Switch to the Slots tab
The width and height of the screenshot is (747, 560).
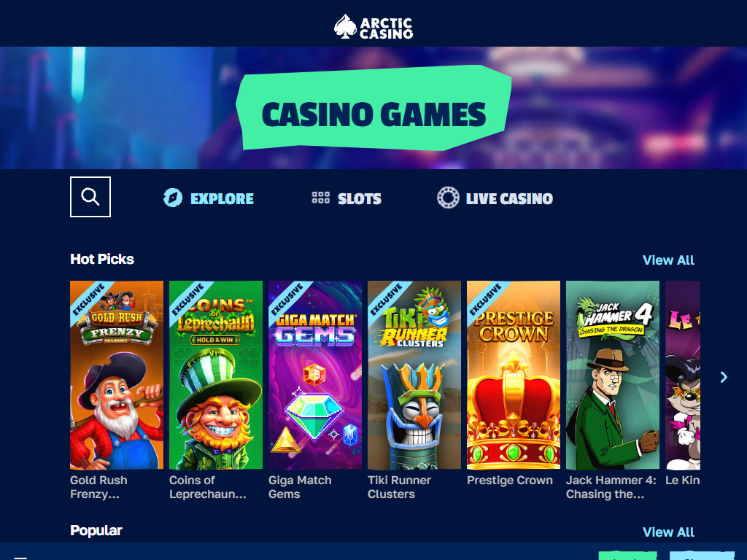pos(359,198)
